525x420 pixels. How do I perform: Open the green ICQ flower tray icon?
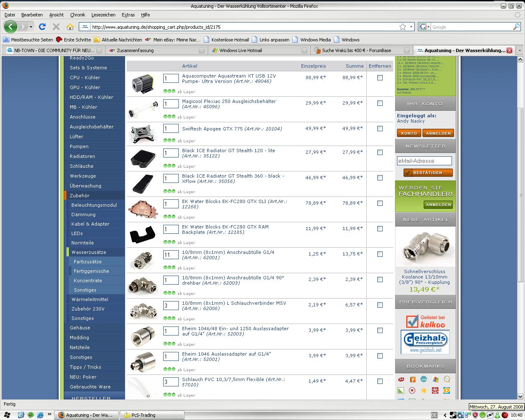[483, 415]
